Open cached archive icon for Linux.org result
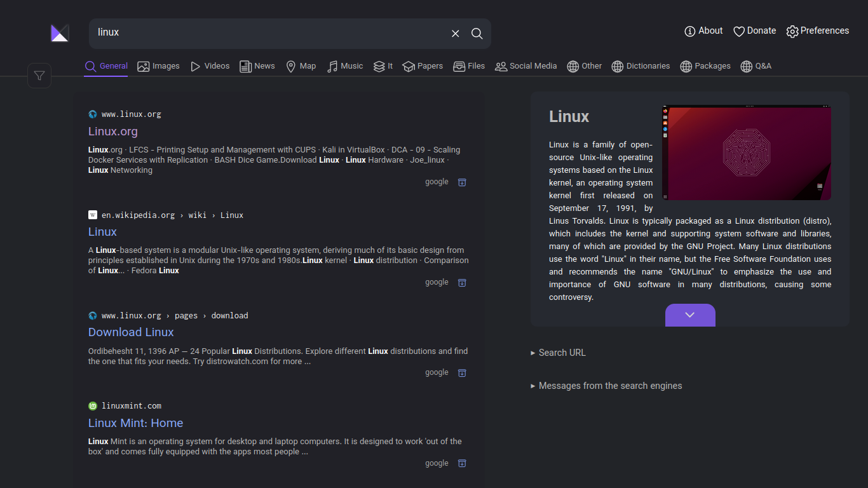 click(462, 182)
